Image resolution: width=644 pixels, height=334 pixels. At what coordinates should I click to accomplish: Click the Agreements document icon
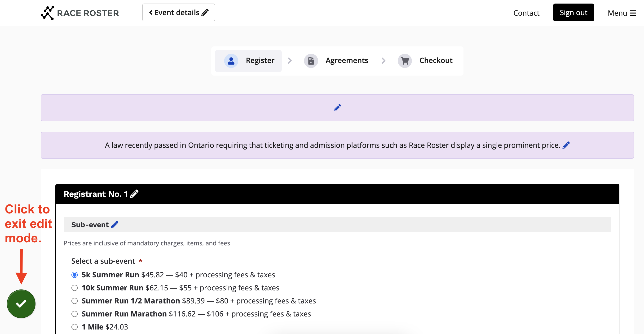click(x=311, y=61)
